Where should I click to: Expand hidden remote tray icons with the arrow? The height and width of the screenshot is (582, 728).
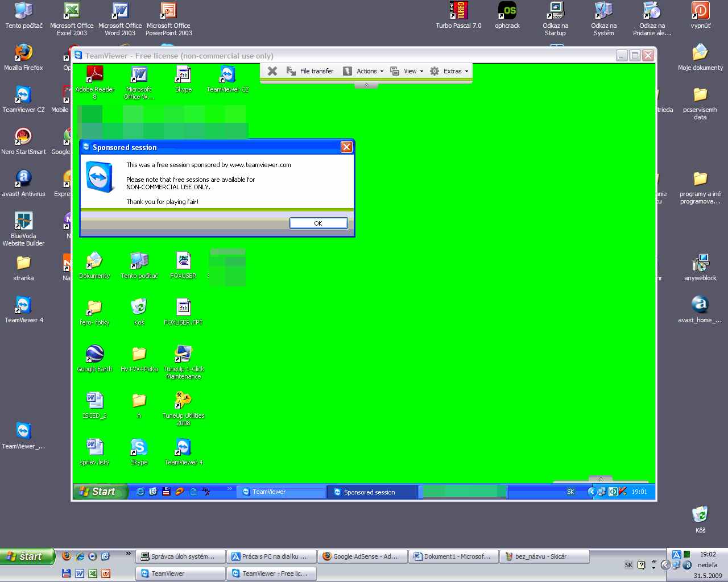[x=591, y=492]
